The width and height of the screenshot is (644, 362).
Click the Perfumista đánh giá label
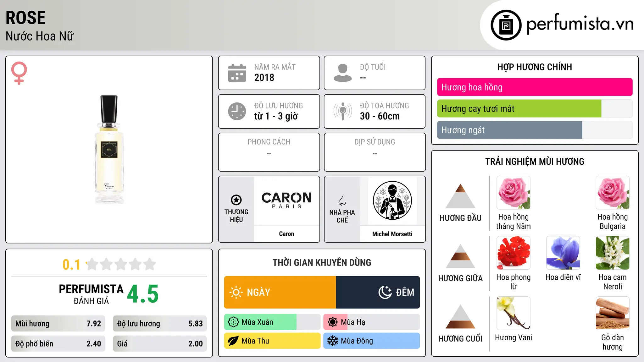[91, 294]
